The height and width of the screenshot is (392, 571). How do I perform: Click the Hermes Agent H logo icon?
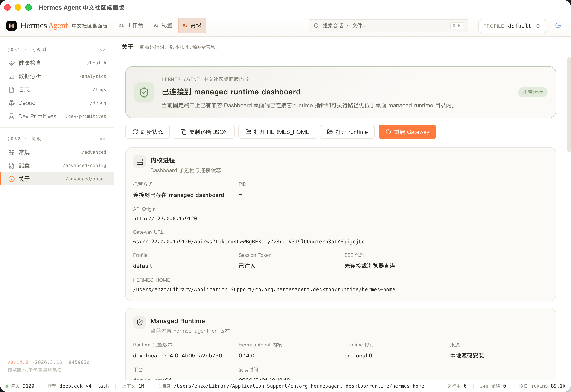click(11, 26)
